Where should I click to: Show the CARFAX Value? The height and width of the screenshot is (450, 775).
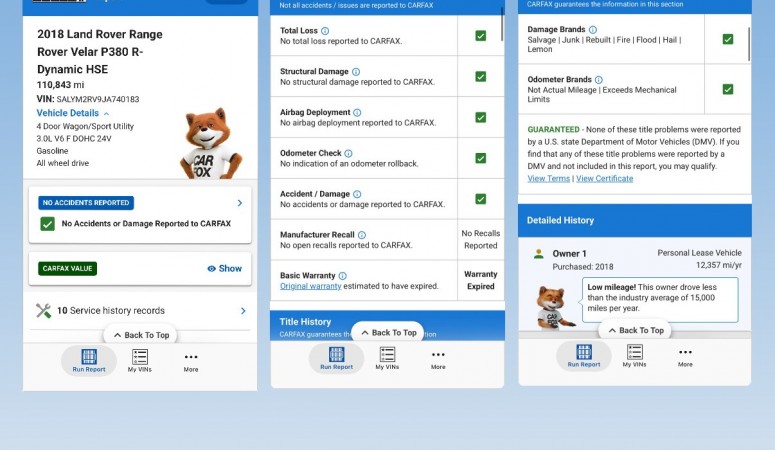click(x=225, y=268)
